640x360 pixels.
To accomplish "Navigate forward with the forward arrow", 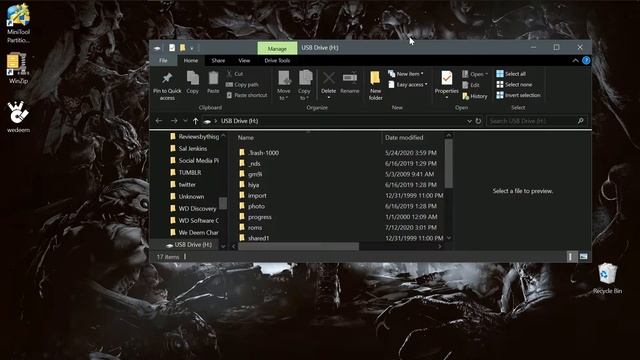I will coord(174,121).
